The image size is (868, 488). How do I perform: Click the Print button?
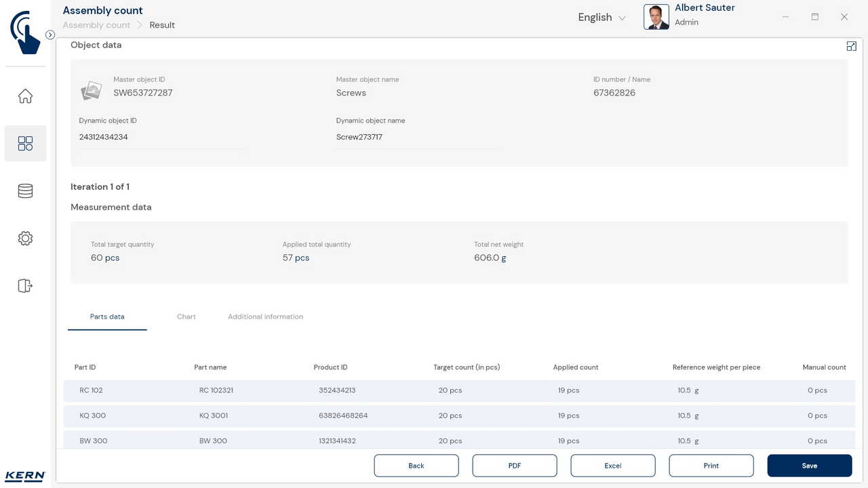tap(711, 466)
